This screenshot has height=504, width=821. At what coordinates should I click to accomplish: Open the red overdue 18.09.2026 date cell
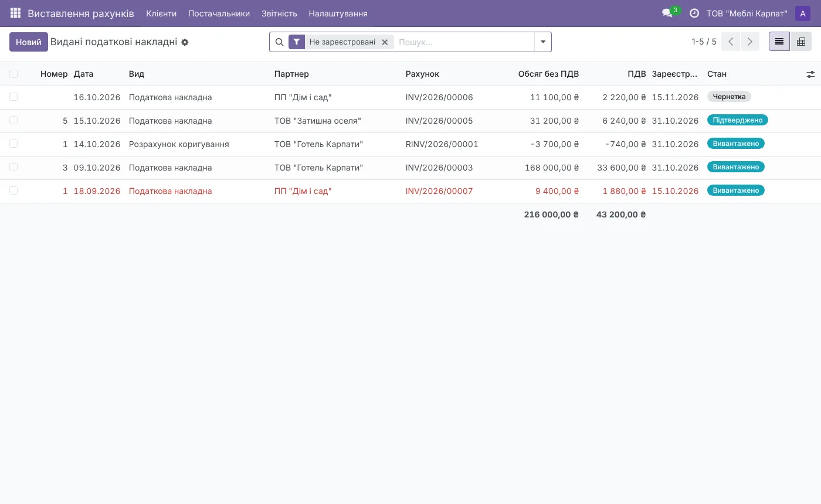click(x=97, y=191)
